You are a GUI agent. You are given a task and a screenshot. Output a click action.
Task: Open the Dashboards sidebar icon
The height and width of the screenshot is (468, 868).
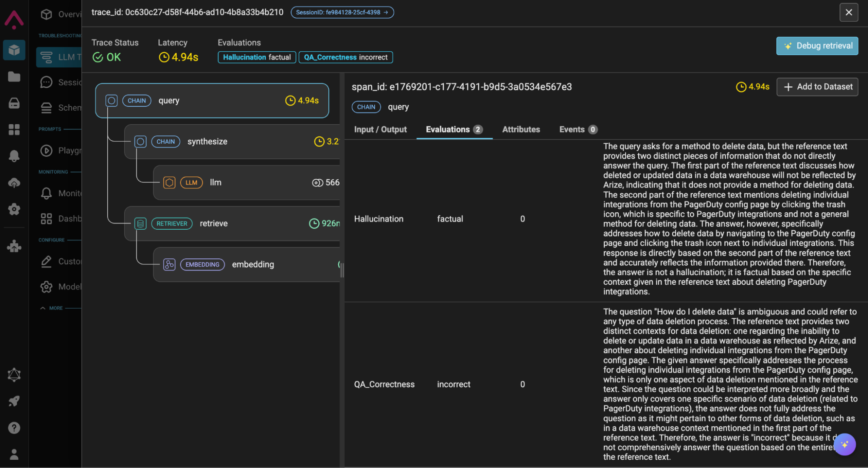(x=46, y=218)
